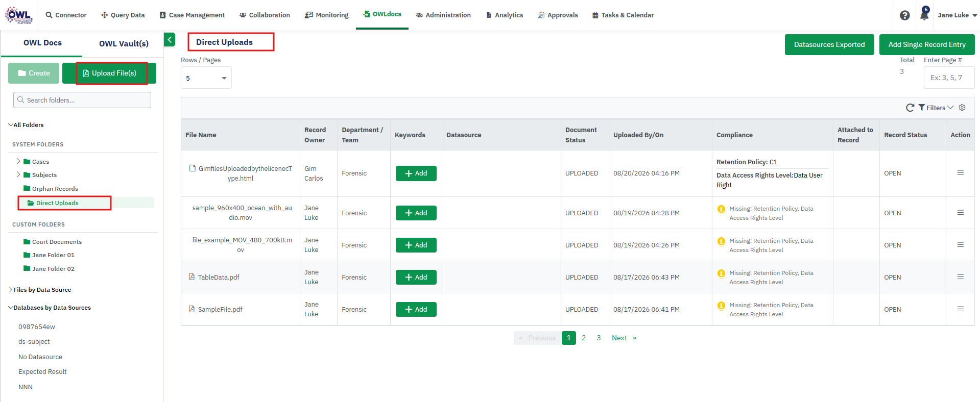The image size is (980, 402).
Task: Open action menu for GimfilesUploadedbythelicenecType.html
Action: [961, 173]
